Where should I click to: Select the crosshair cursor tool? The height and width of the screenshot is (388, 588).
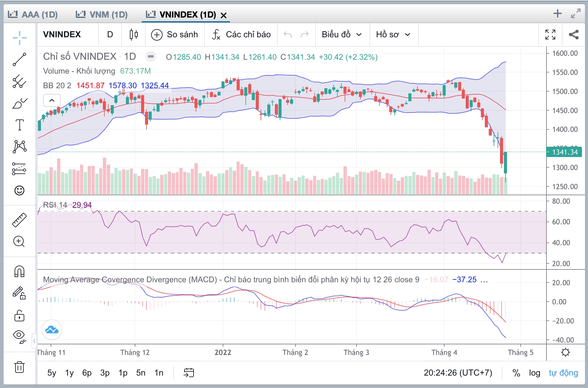click(x=20, y=38)
